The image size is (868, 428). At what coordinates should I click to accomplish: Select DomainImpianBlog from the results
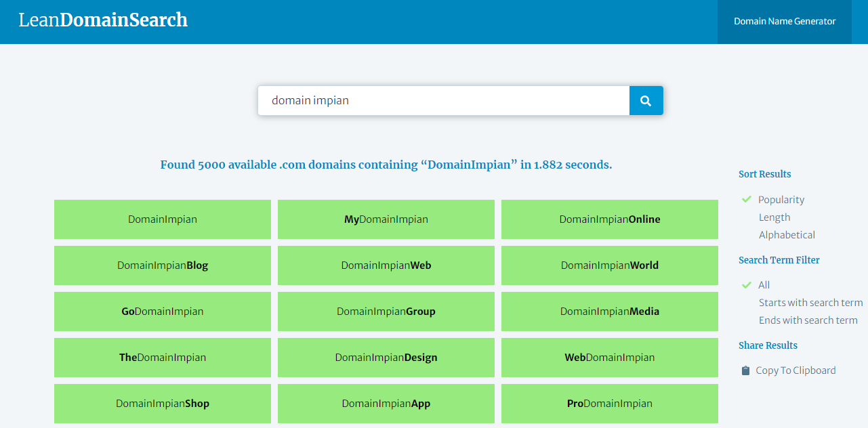(x=162, y=265)
